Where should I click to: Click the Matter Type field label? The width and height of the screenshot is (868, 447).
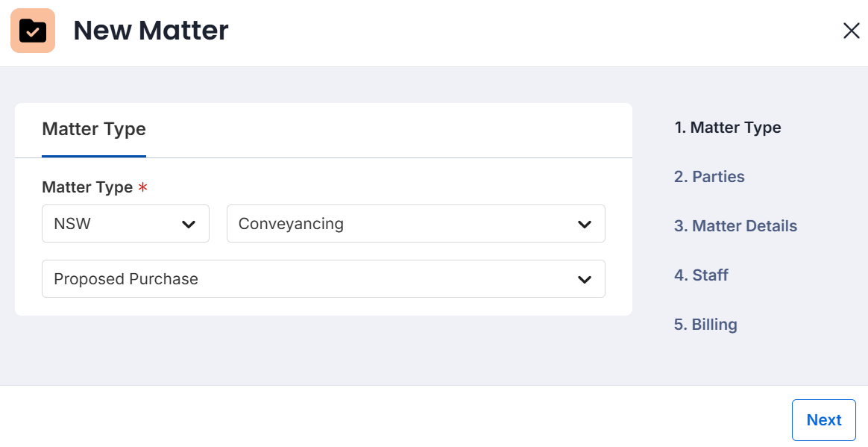tap(87, 187)
